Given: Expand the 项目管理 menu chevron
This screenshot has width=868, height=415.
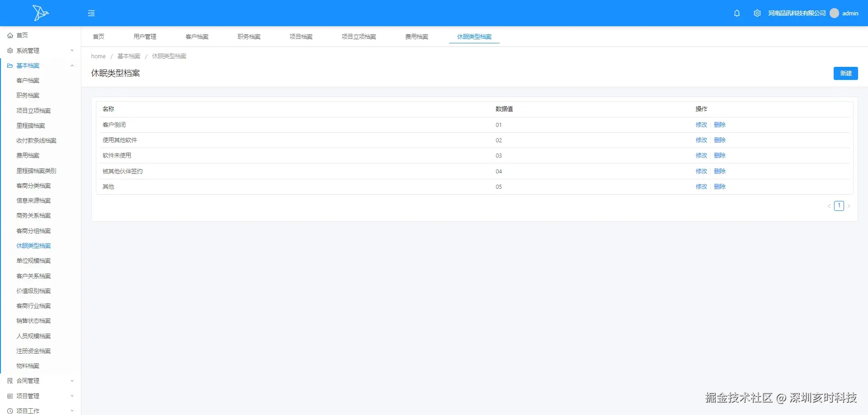Looking at the screenshot, I should (x=72, y=396).
